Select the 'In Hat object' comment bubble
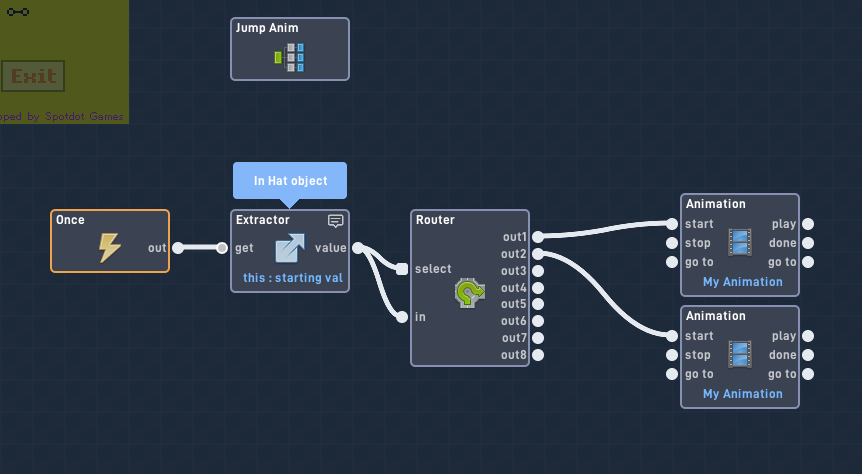Screen dimensions: 862x474 (290, 180)
